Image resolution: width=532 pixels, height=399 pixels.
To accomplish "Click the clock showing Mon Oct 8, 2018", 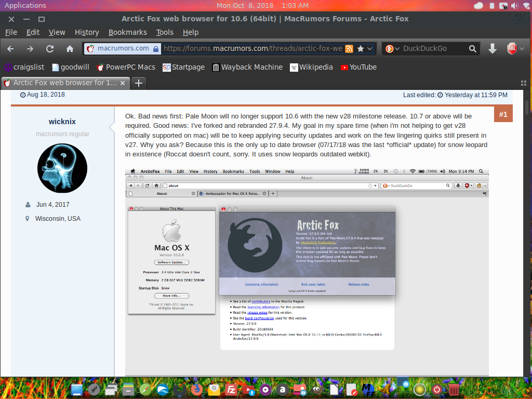I will point(262,5).
